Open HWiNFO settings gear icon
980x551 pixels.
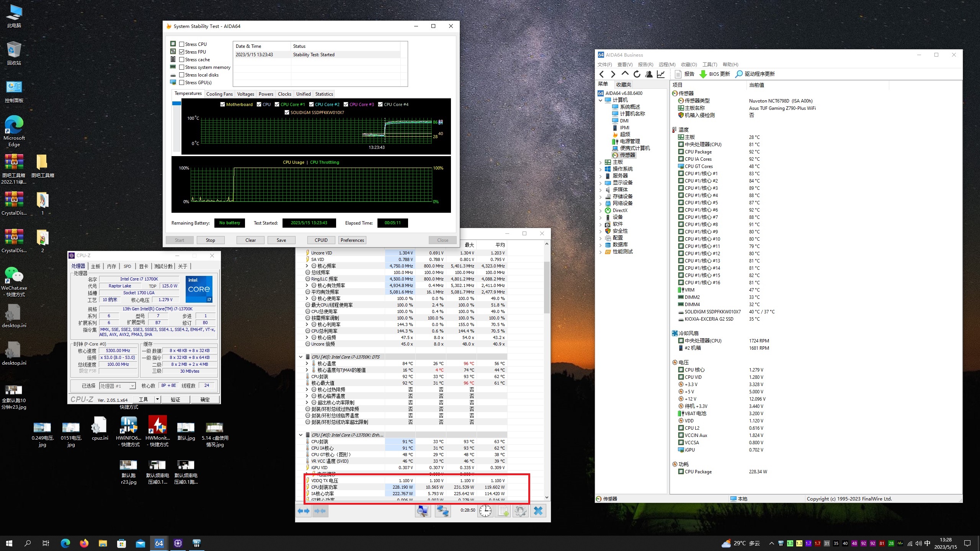(520, 511)
